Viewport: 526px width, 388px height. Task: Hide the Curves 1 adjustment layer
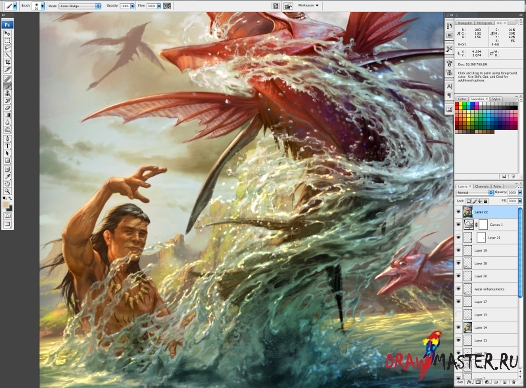[x=459, y=224]
